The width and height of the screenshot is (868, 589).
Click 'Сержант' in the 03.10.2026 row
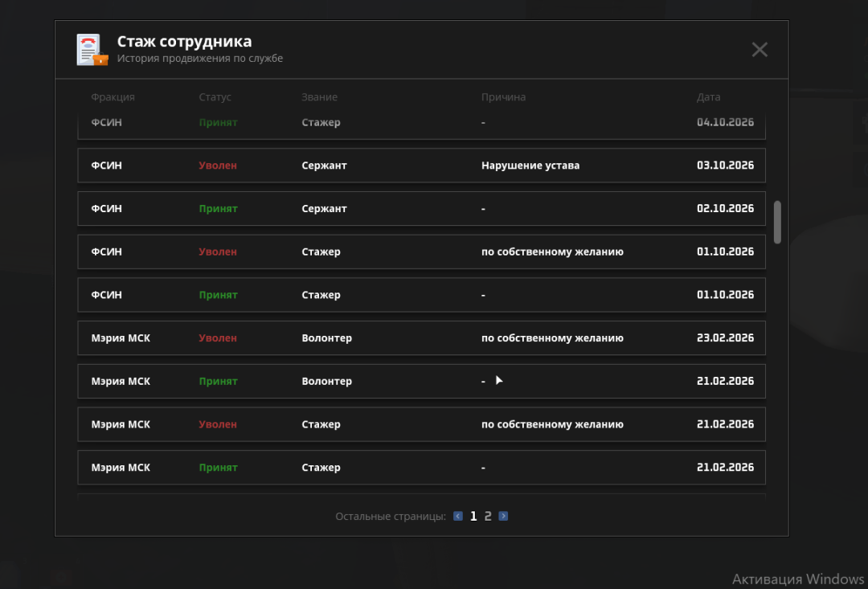325,166
